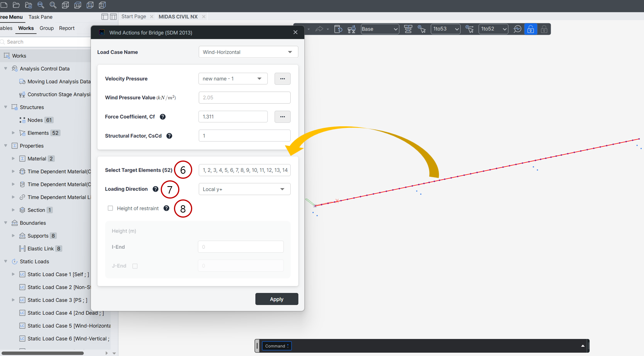Click the Loading Direction help icon
The height and width of the screenshot is (356, 644).
[x=155, y=189]
